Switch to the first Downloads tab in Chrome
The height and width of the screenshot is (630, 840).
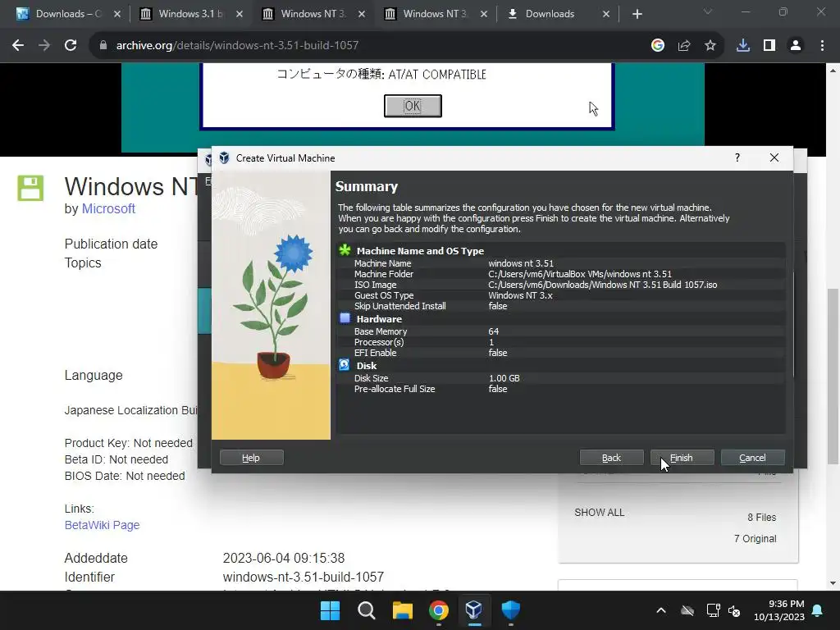click(67, 14)
